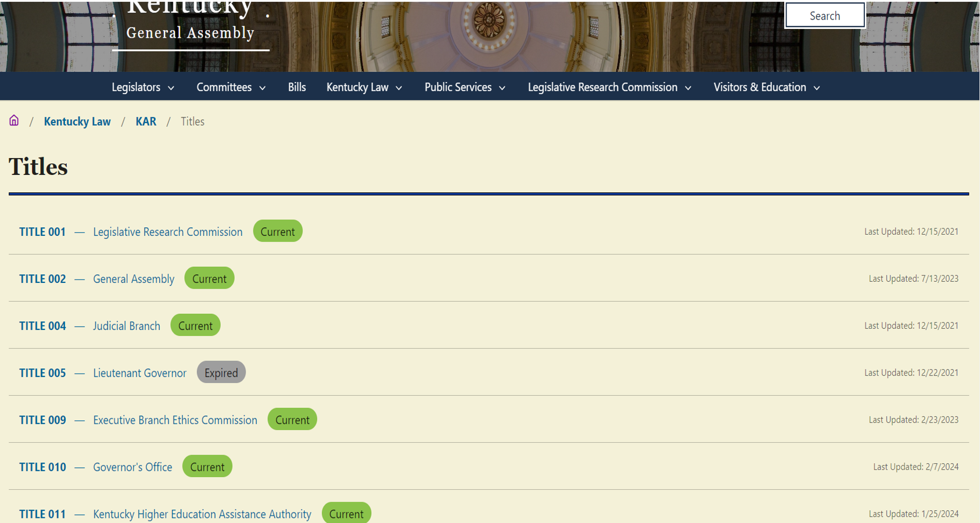
Task: Select the Current badge next to General Assembly
Action: coord(209,278)
